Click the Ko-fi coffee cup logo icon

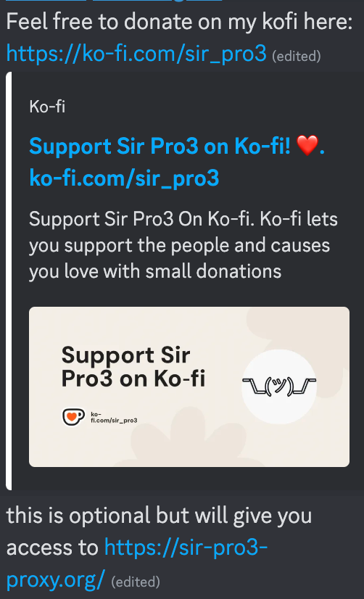tap(73, 417)
